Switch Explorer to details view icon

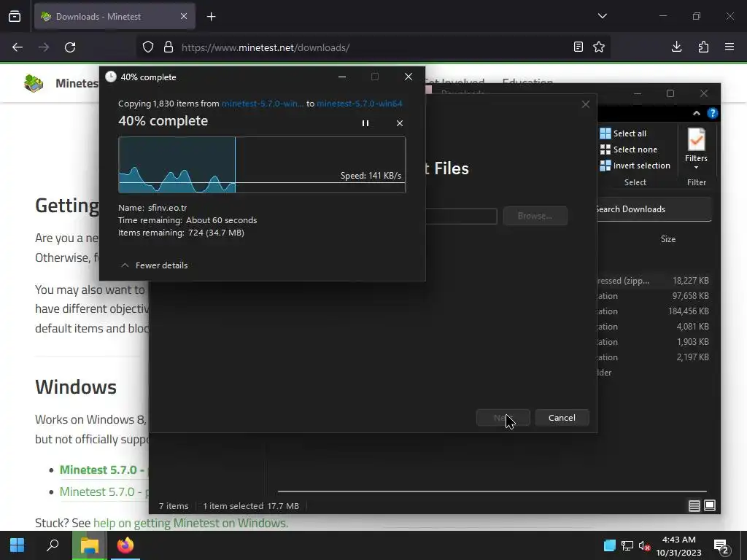[694, 506]
